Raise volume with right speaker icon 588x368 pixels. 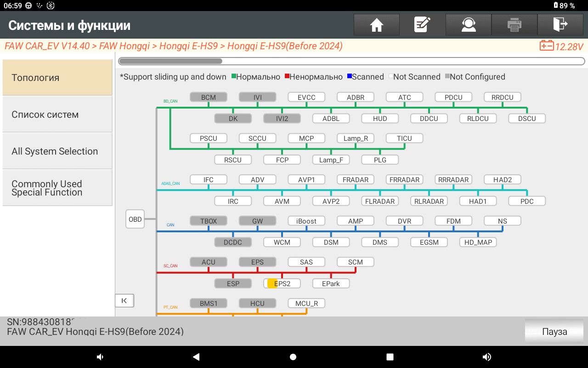tap(487, 357)
